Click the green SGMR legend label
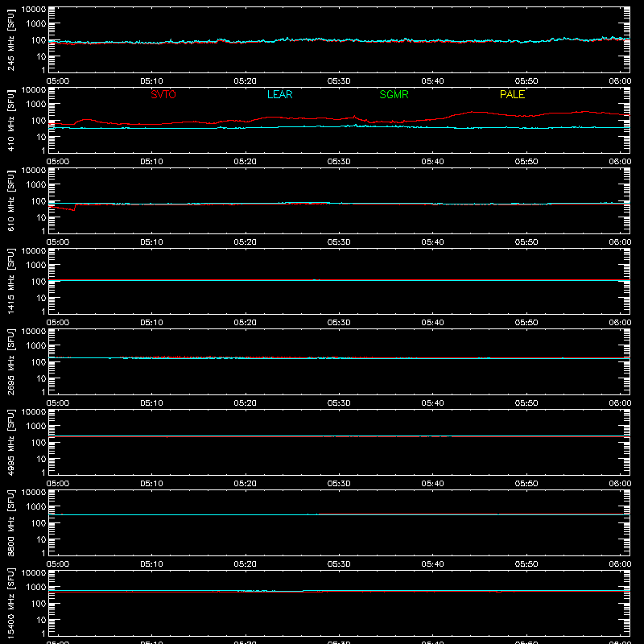Image resolution: width=644 pixels, height=644 pixels. click(x=394, y=94)
